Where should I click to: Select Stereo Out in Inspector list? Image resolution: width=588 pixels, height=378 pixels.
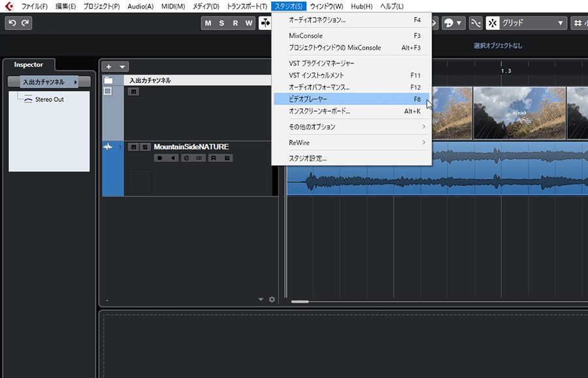coord(49,99)
